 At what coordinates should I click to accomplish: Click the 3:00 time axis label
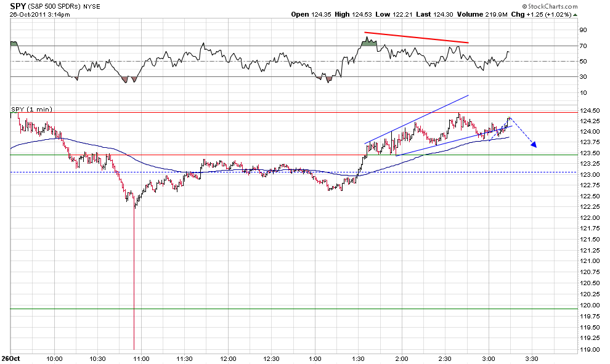tap(488, 358)
